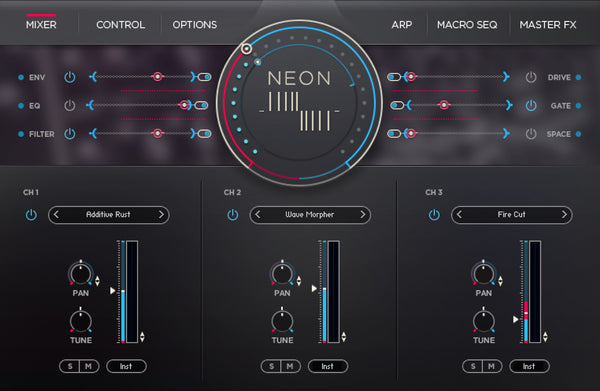Click the GATE small pill switch
Image resolution: width=600 pixels, height=391 pixels.
pyautogui.click(x=397, y=105)
